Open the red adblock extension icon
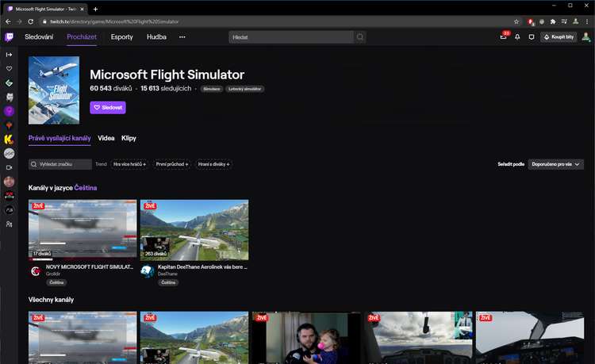 point(531,21)
